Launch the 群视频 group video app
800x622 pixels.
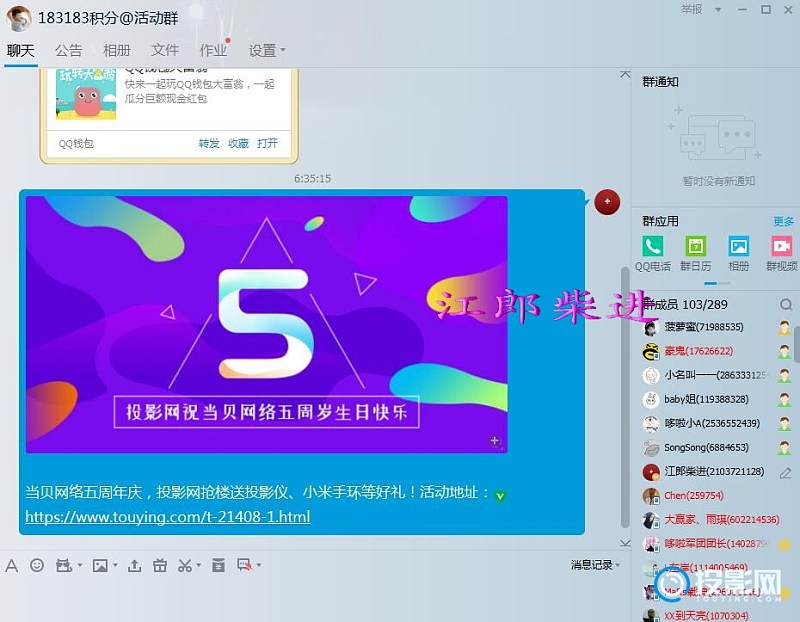click(781, 253)
